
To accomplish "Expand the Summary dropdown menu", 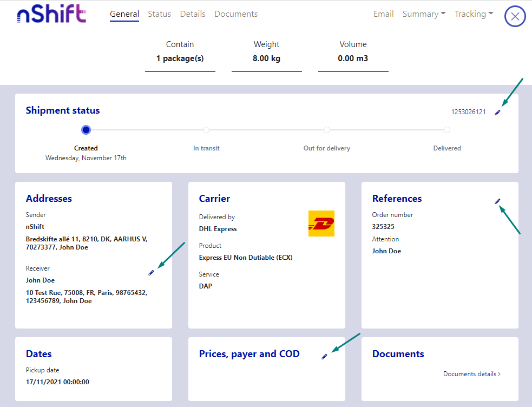I will point(424,14).
